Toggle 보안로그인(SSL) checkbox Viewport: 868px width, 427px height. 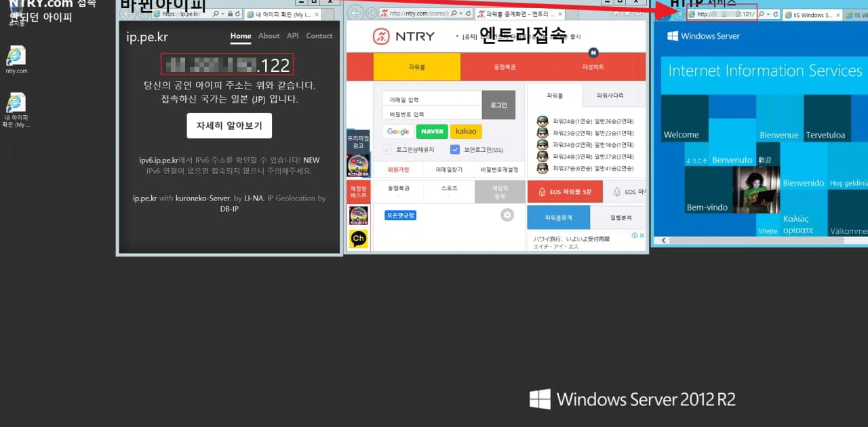point(455,150)
